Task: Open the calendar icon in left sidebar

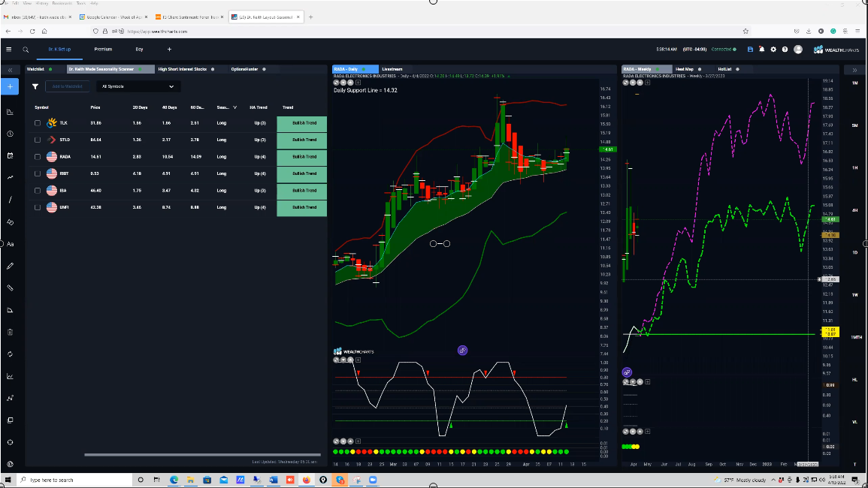Action: 10,156
